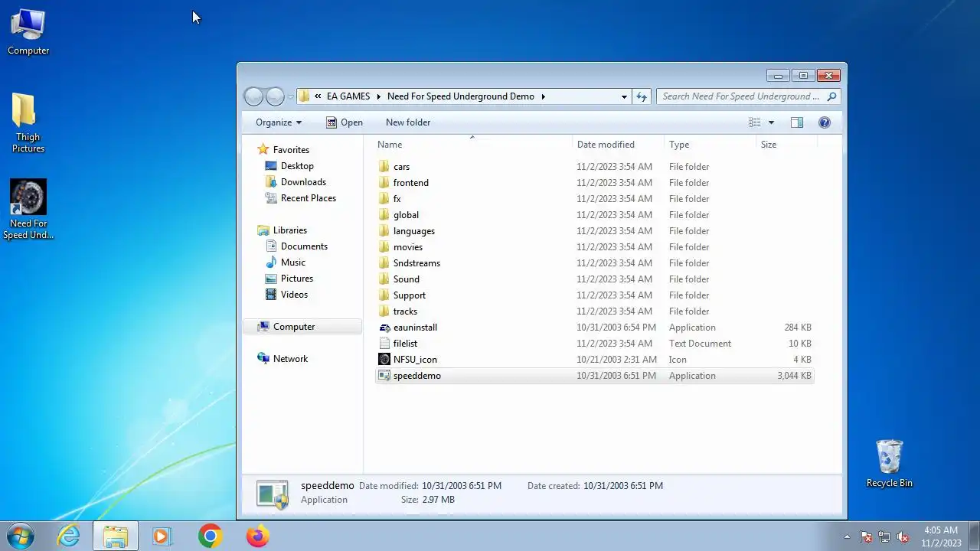Viewport: 980px width, 551px height.
Task: Click the Explorer Back navigation arrow
Action: coord(253,96)
